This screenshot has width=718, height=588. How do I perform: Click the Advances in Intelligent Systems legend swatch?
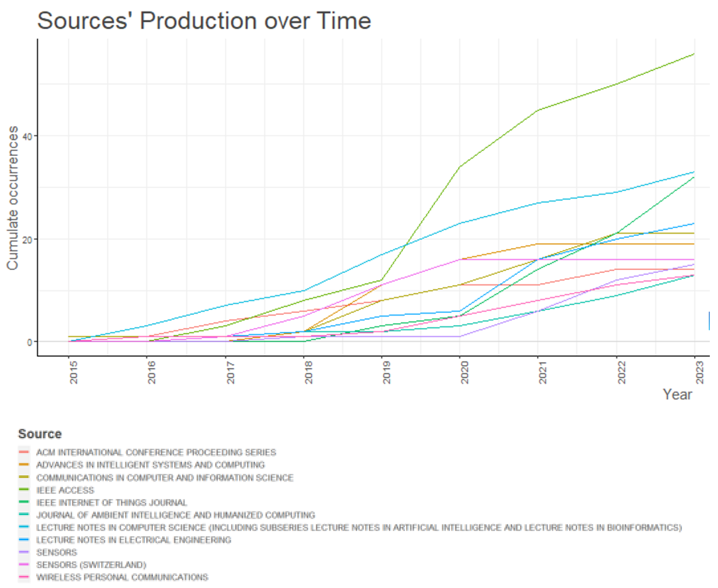tap(24, 465)
